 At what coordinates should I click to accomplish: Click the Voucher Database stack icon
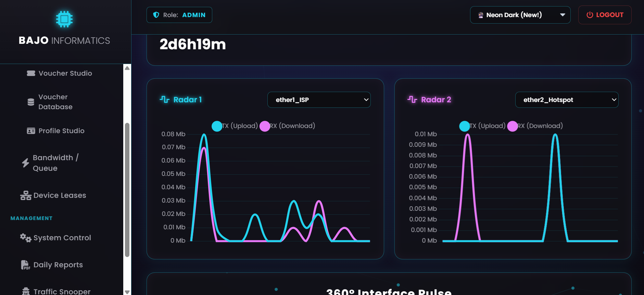tap(31, 102)
